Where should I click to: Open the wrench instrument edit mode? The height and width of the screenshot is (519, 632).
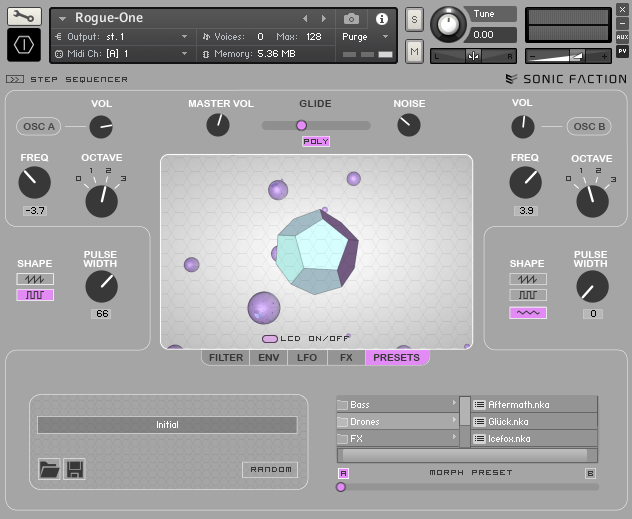click(x=24, y=16)
